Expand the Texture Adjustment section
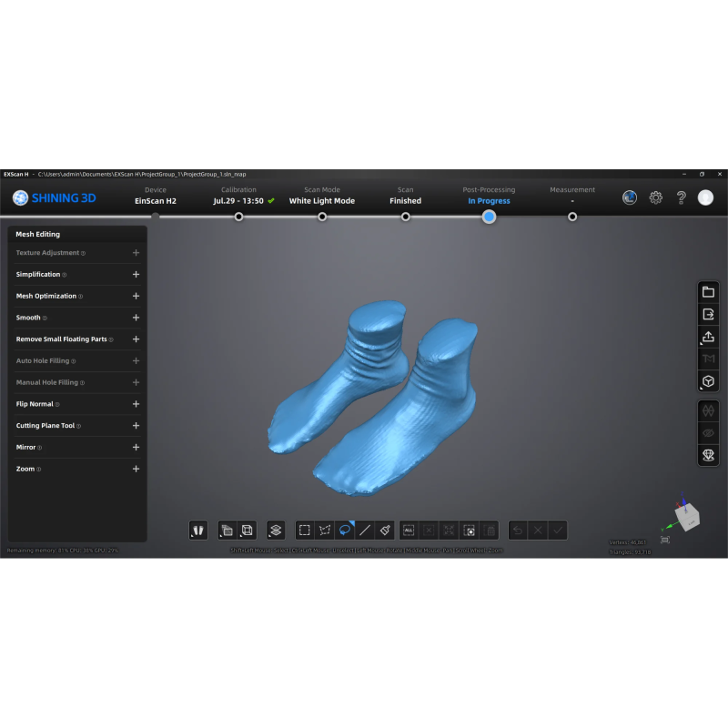 click(x=136, y=253)
